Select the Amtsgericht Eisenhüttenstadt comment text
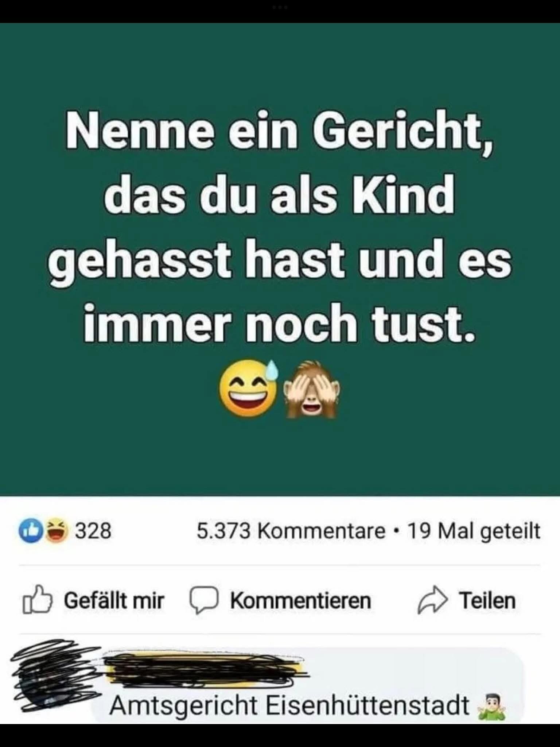The image size is (560, 747). click(x=289, y=706)
